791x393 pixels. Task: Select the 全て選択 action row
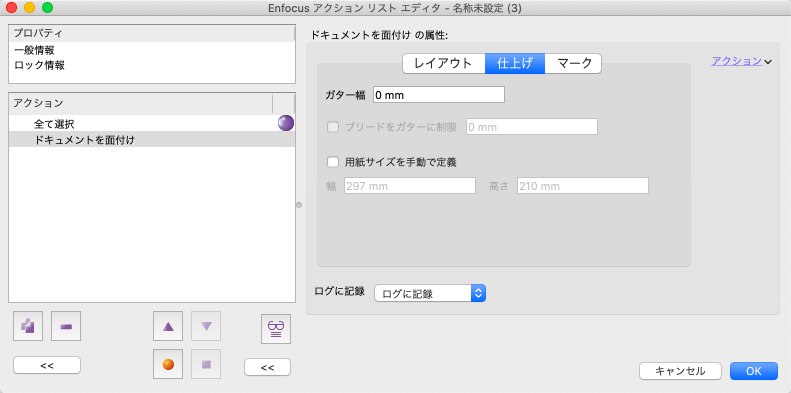(x=151, y=124)
